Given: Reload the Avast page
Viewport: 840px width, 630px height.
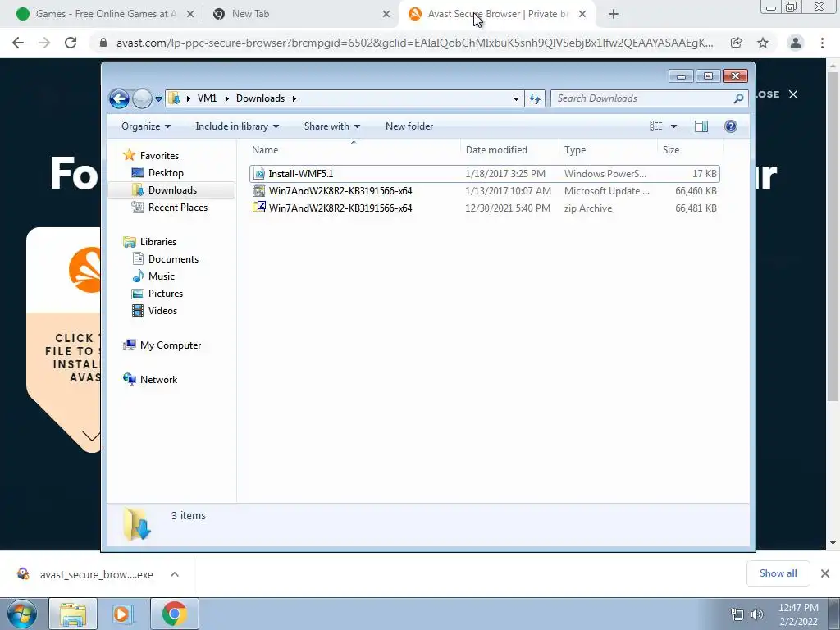Looking at the screenshot, I should coord(71,43).
